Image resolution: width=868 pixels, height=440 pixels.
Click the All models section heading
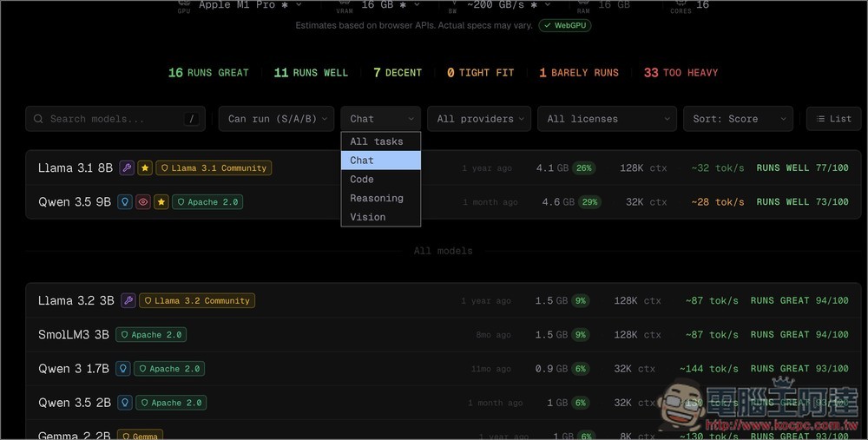click(443, 251)
